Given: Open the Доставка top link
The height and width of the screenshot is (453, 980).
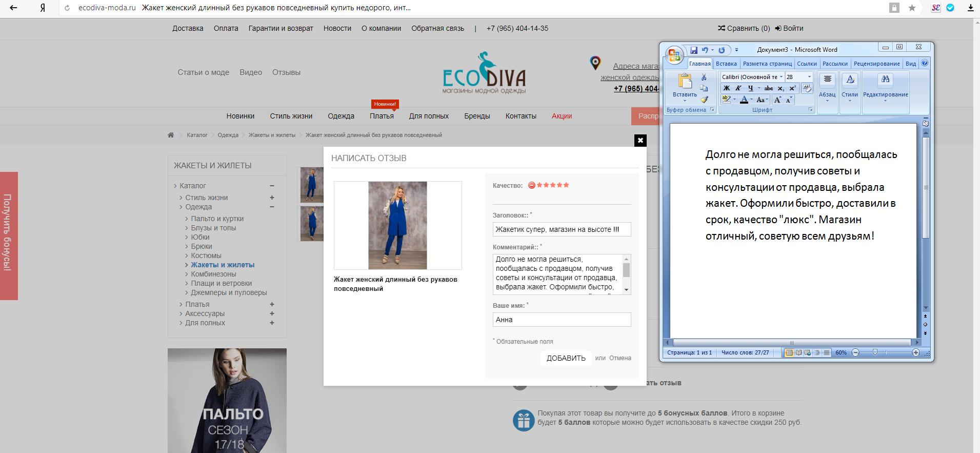Looking at the screenshot, I should pyautogui.click(x=188, y=28).
